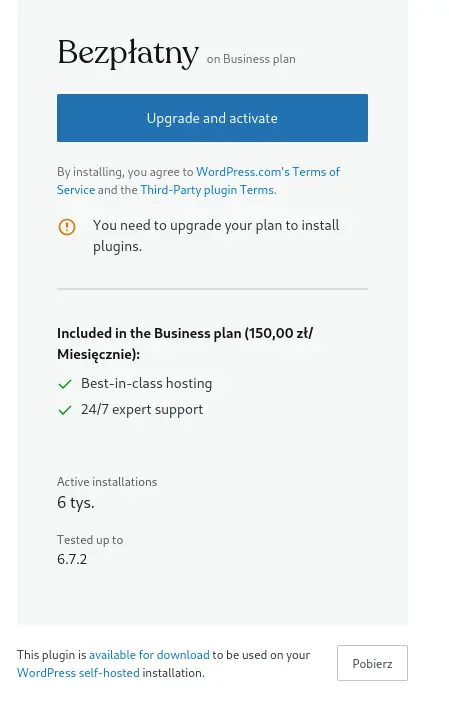Click the 'Best-in-class hosting' feature text
This screenshot has height=721, width=449.
pos(146,383)
